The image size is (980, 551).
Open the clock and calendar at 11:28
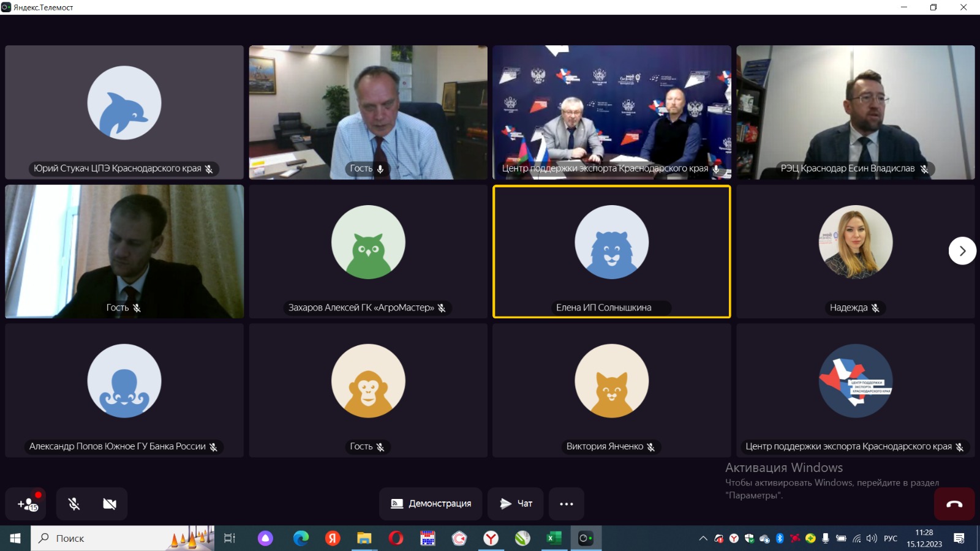click(924, 538)
